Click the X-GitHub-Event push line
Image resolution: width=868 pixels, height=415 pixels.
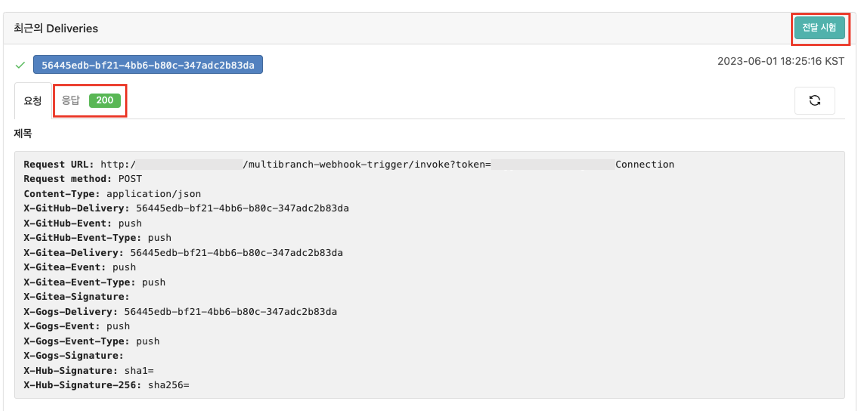coord(83,223)
